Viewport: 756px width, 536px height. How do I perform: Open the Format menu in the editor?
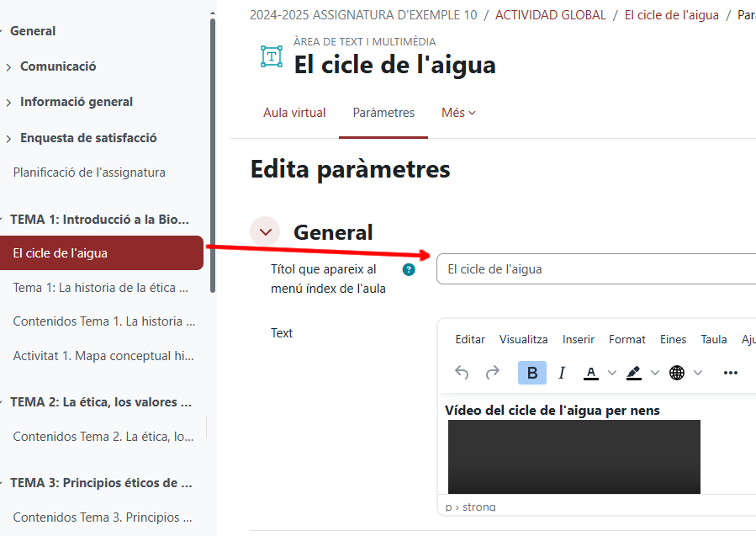pos(626,339)
